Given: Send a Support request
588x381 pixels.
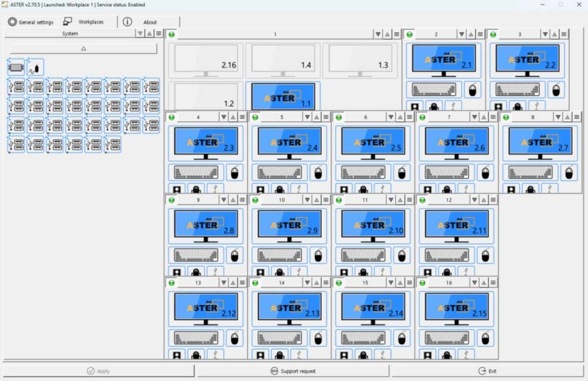Looking at the screenshot, I should (293, 371).
